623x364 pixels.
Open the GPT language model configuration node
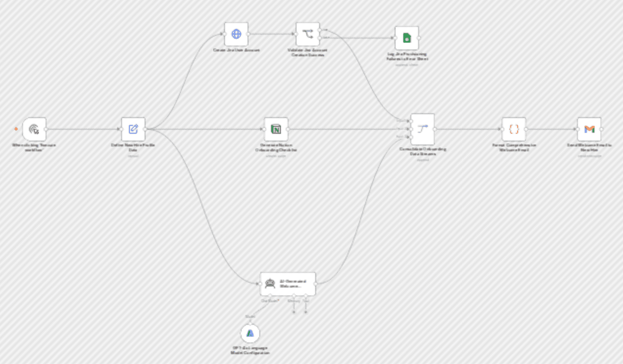250,333
